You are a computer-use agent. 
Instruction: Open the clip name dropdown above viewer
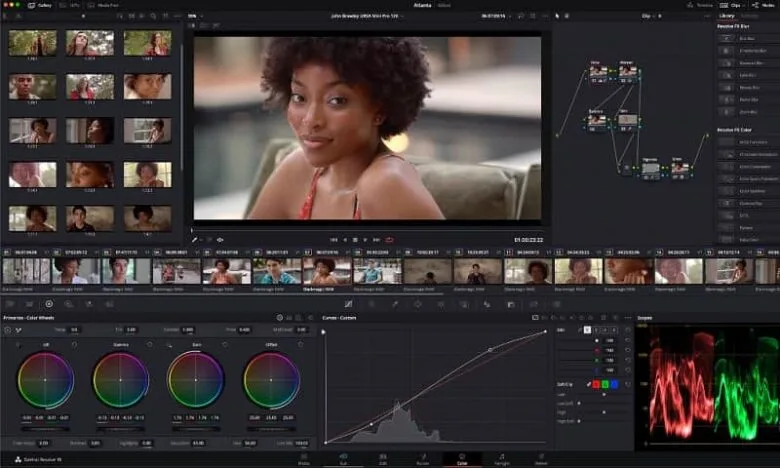(367, 16)
